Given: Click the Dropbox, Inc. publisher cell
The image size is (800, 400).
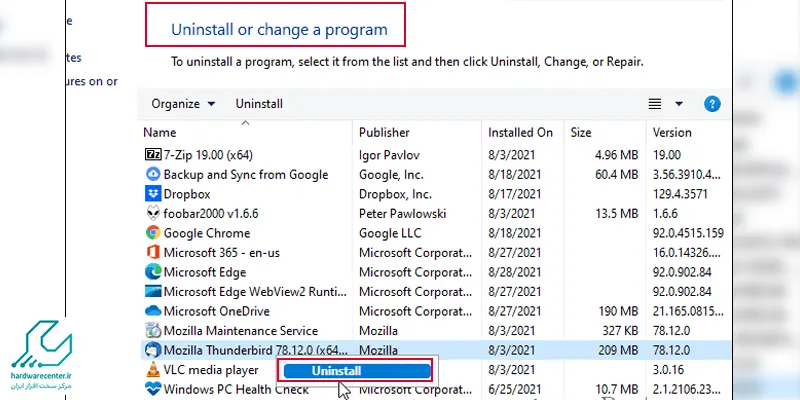Looking at the screenshot, I should click(x=395, y=194).
